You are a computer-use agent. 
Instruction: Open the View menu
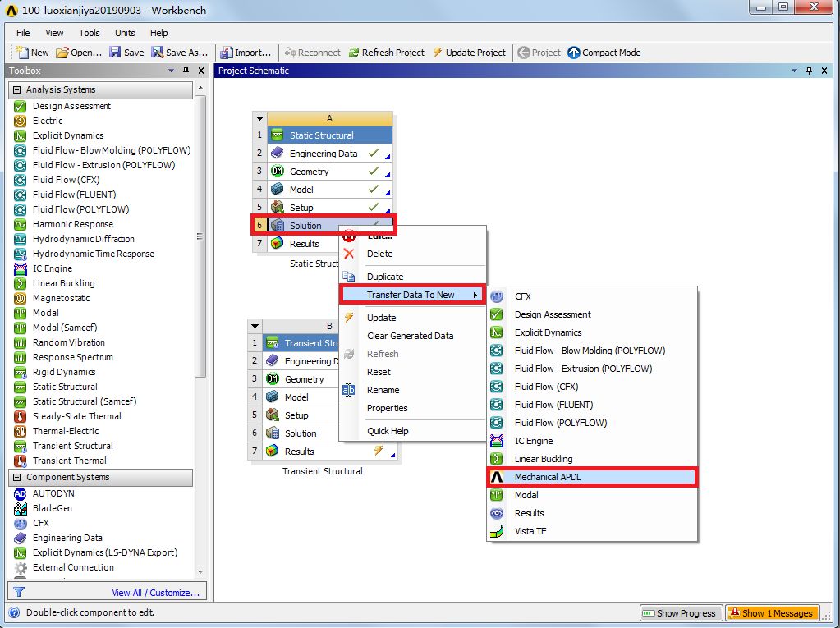54,33
